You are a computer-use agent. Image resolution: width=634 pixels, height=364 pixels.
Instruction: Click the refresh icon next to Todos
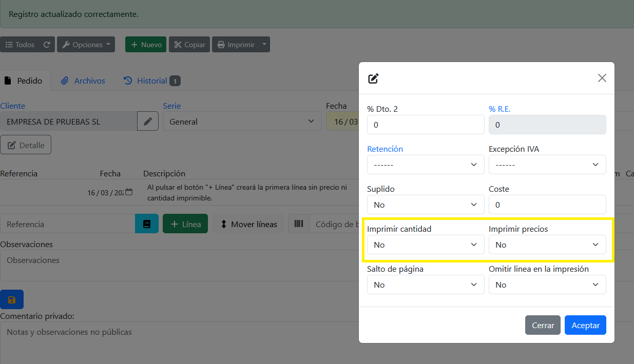pos(46,45)
